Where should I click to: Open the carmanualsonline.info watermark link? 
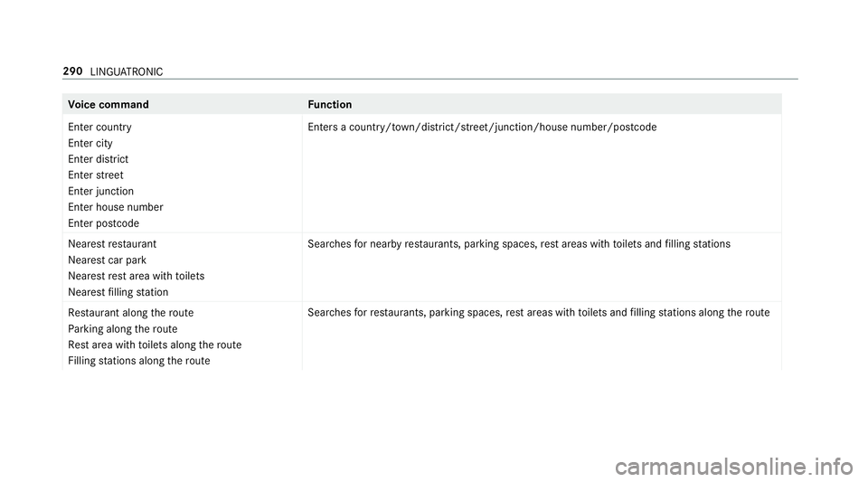coord(733,467)
